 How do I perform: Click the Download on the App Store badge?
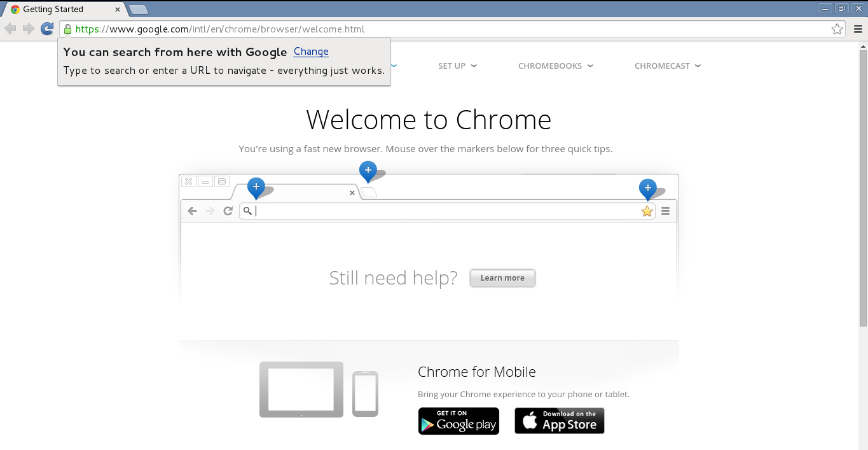pos(560,421)
